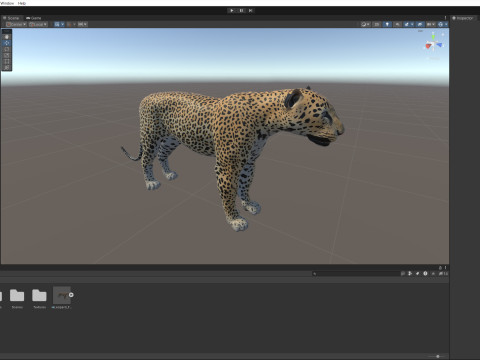Expand the grid visibility options arrow
Image resolution: width=480 pixels, height=360 pixels.
click(62, 24)
